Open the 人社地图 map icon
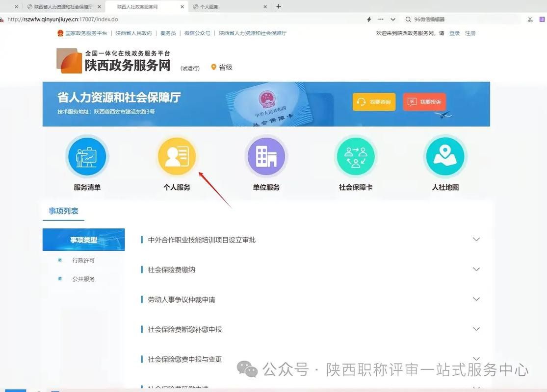The height and width of the screenshot is (392, 547). pyautogui.click(x=445, y=156)
